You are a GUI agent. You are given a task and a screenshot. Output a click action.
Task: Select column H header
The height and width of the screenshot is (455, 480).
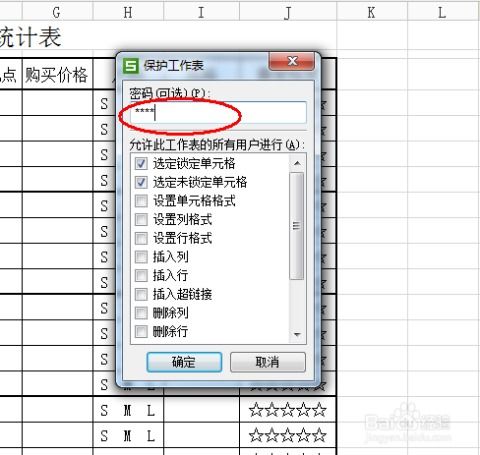point(128,13)
